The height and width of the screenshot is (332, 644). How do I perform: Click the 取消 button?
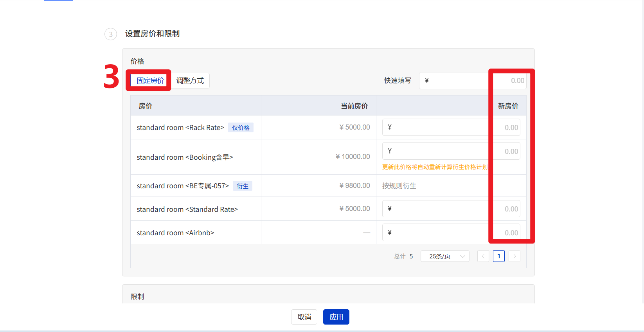coord(304,317)
